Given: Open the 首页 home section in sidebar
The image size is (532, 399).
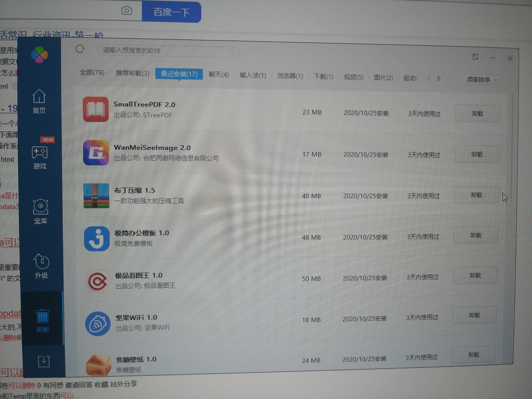Looking at the screenshot, I should 39,101.
